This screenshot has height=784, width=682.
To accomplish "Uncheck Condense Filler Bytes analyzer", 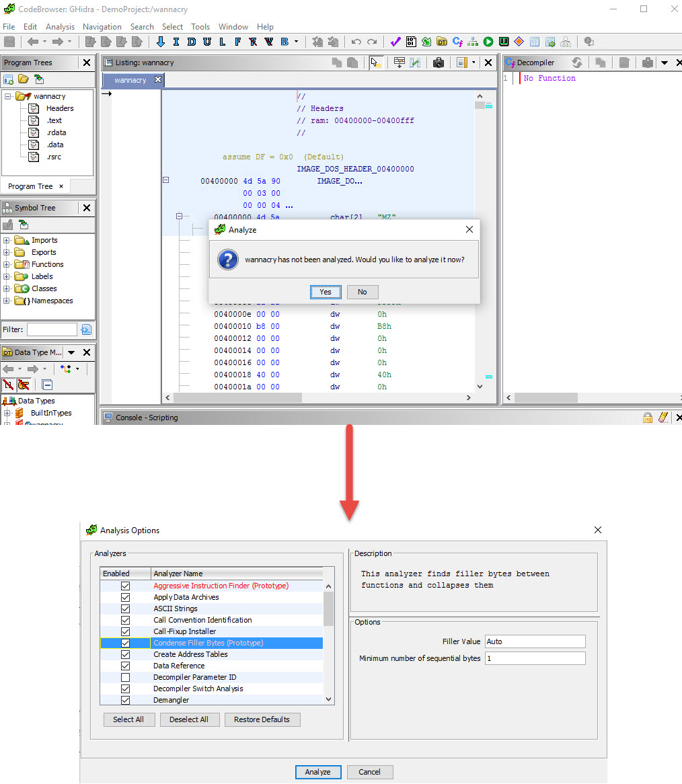I will [x=126, y=643].
